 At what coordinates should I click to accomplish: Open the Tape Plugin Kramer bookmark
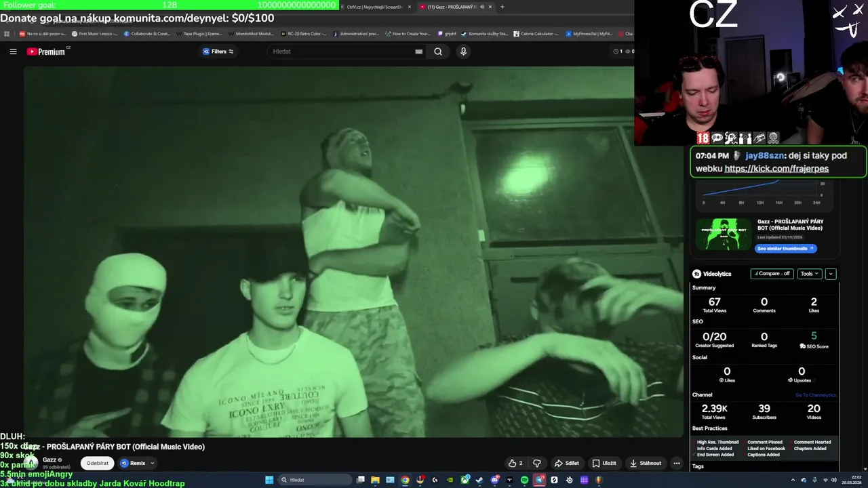coord(199,33)
